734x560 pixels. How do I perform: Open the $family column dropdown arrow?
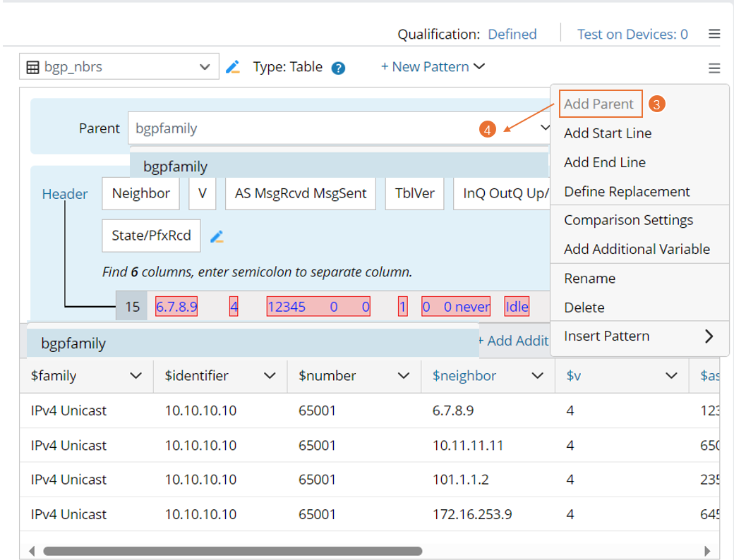click(x=136, y=376)
